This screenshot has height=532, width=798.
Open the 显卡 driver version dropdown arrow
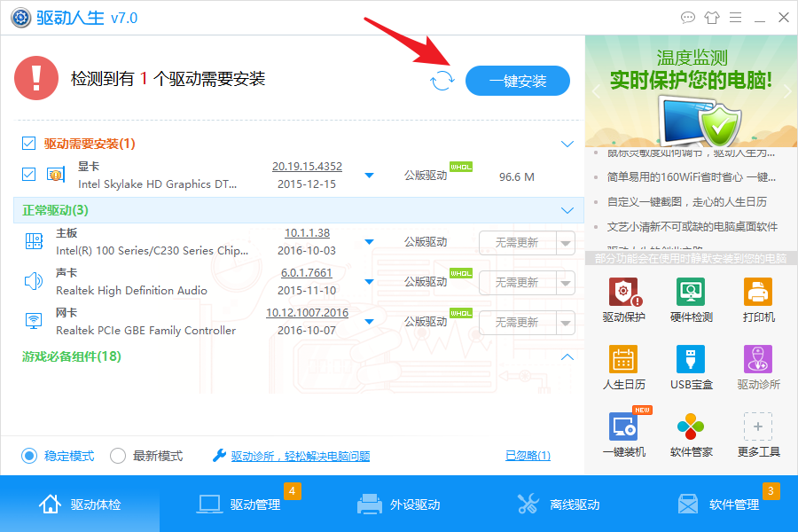click(x=370, y=176)
